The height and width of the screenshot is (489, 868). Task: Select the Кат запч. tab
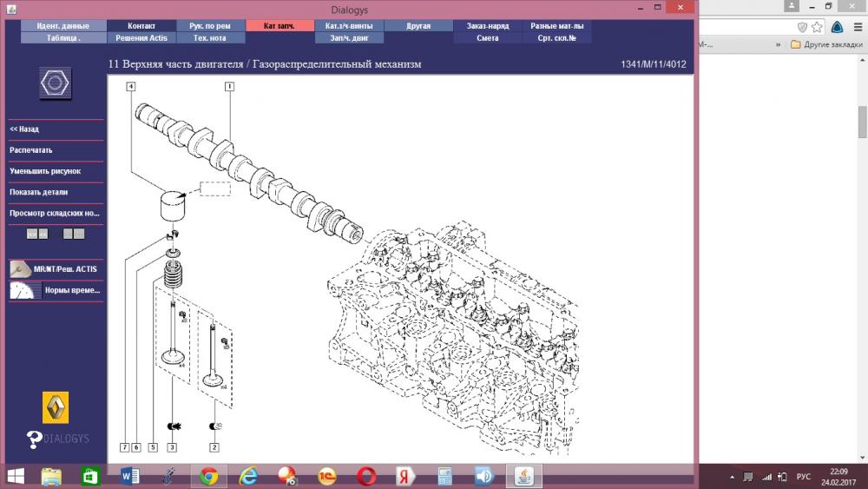pos(279,25)
